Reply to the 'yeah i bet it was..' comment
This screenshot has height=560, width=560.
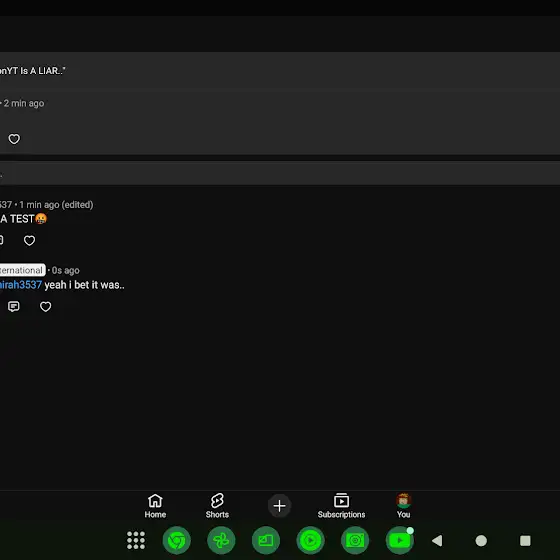[14, 306]
